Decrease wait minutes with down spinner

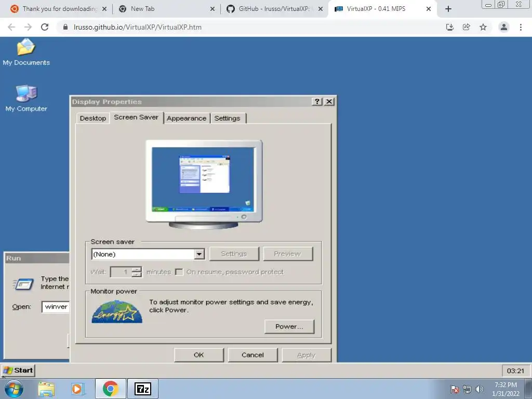point(137,274)
